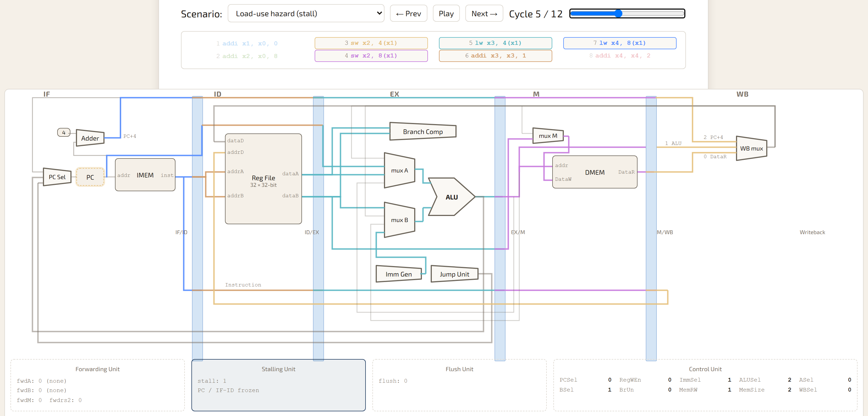Image resolution: width=868 pixels, height=416 pixels.
Task: Open the Flush Unit panel
Action: [x=459, y=385]
